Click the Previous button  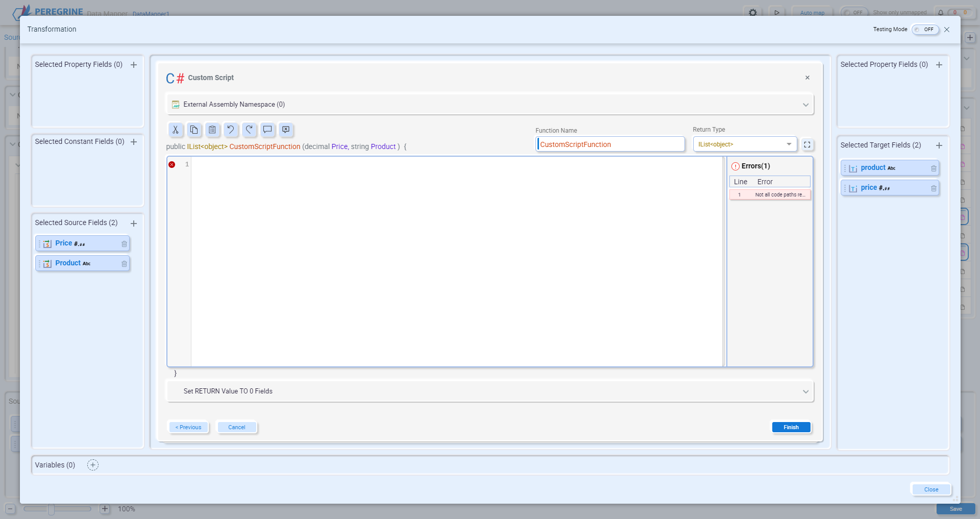click(x=188, y=427)
